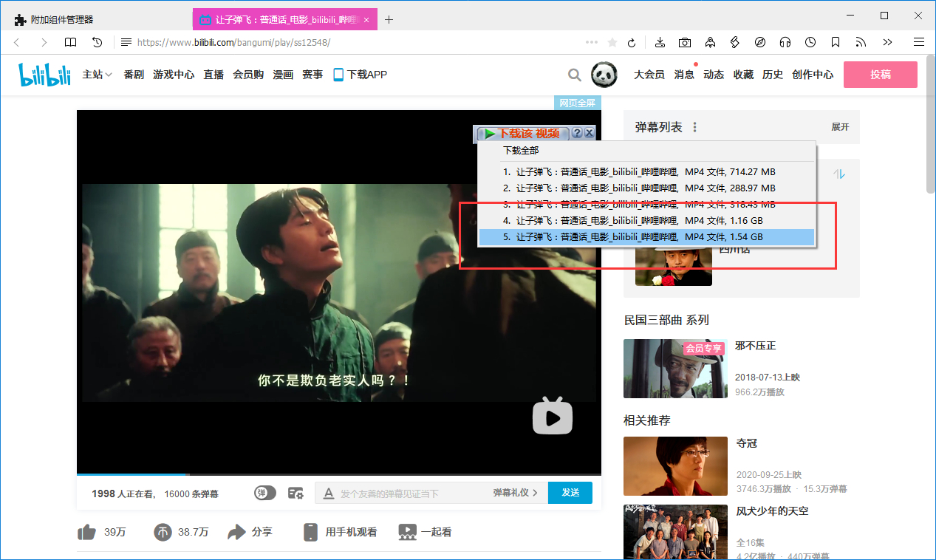Open 历史 watch history link
Screen dimensions: 936x560
(x=773, y=75)
